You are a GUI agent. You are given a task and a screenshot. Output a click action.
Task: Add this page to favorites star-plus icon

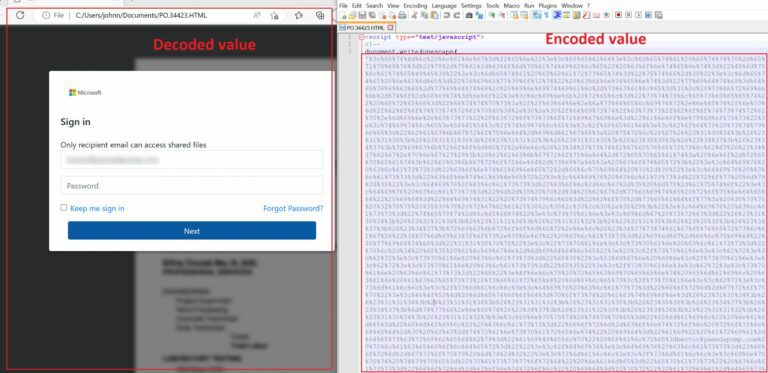pos(275,15)
